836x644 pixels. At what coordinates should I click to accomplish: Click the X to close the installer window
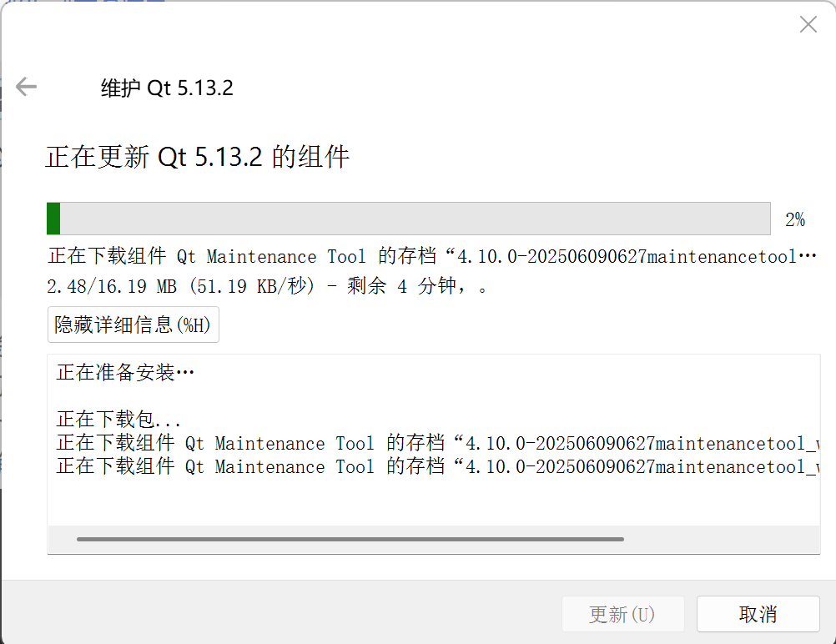click(x=808, y=24)
